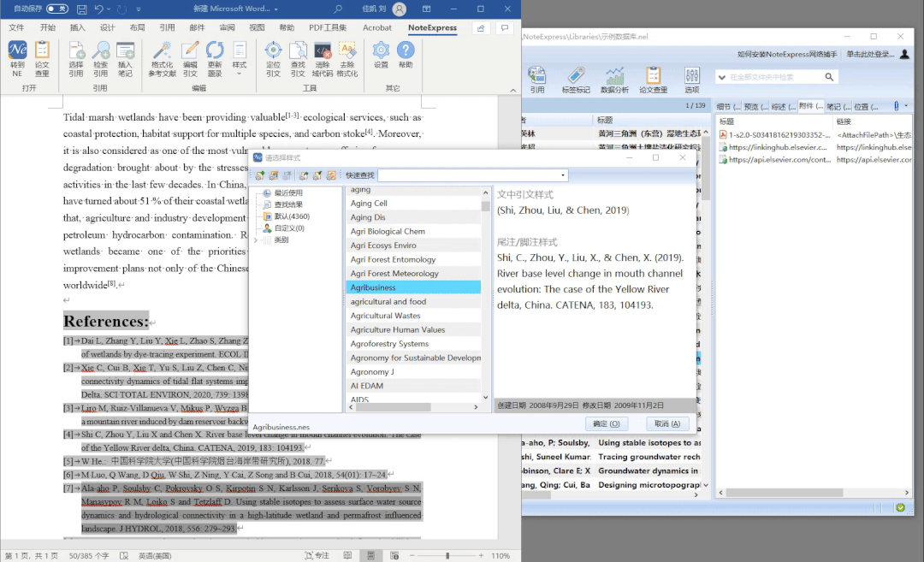Open the 快速查找 combo box dropdown arrow
The width and height of the screenshot is (924, 562).
563,175
